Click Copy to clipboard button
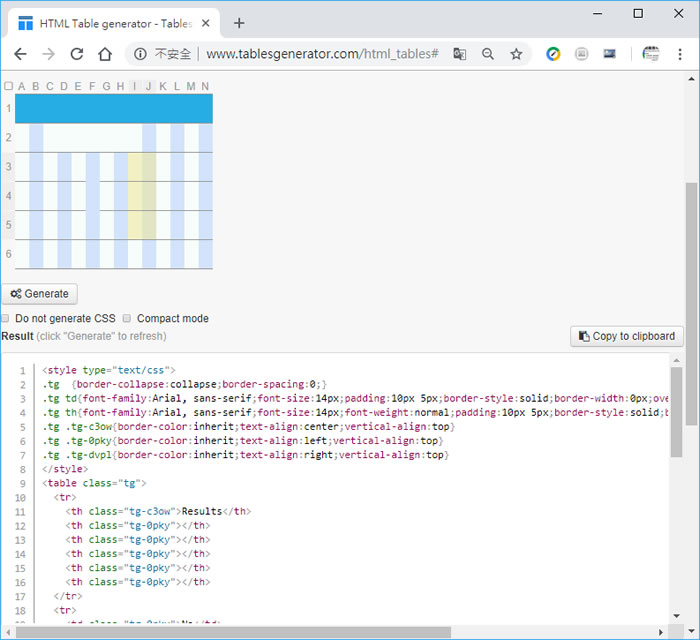This screenshot has height=640, width=700. point(627,336)
